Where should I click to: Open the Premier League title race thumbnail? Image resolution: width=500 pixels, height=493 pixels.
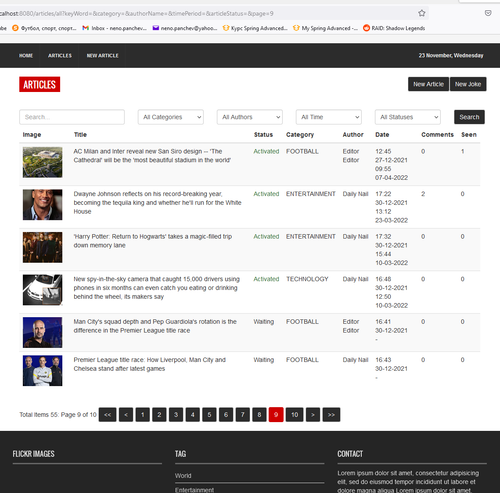(x=42, y=371)
